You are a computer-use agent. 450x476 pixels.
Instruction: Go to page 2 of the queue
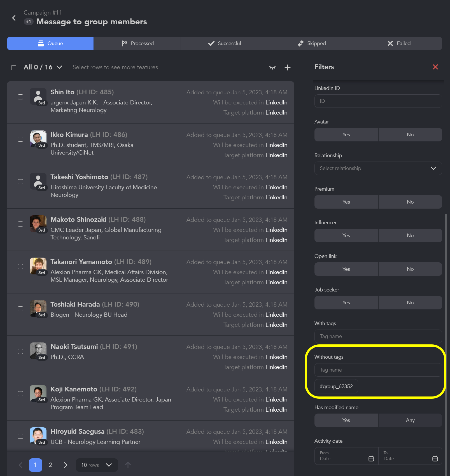[x=50, y=465]
